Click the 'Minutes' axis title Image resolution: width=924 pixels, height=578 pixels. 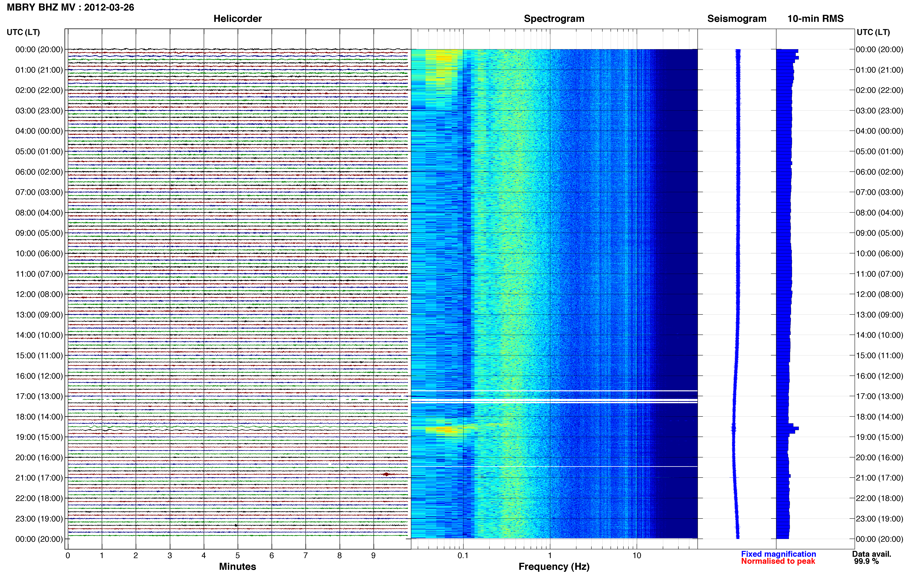tap(237, 566)
